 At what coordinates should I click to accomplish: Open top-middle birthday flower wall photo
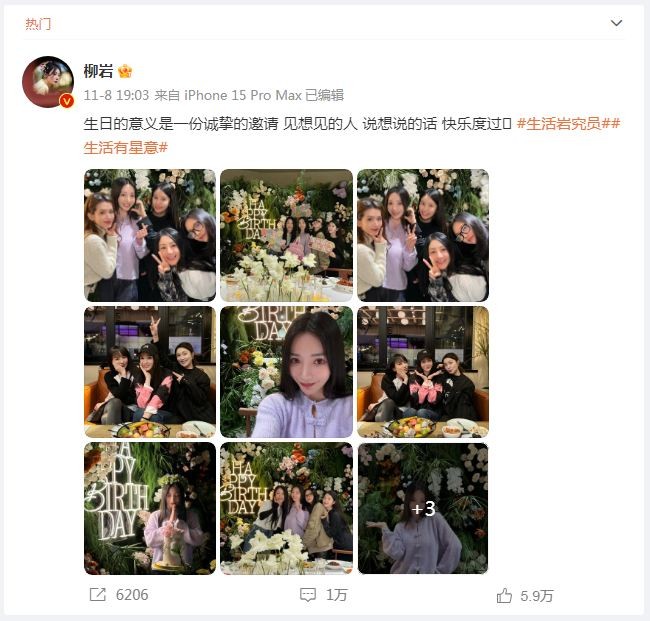click(286, 235)
